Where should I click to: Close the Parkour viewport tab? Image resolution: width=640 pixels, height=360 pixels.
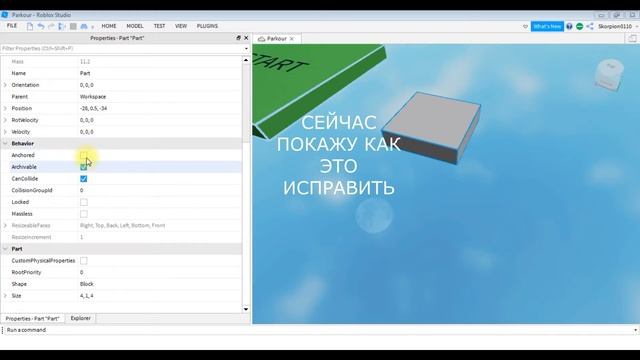point(292,39)
